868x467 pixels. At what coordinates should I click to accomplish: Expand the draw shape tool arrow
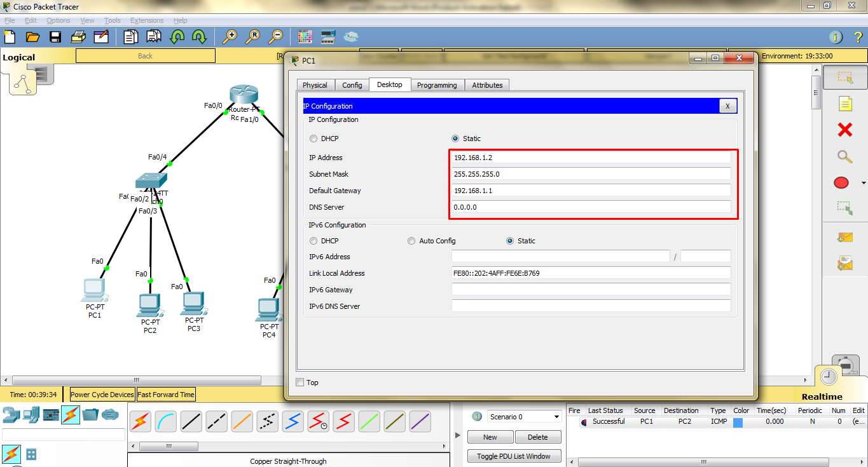pyautogui.click(x=863, y=184)
